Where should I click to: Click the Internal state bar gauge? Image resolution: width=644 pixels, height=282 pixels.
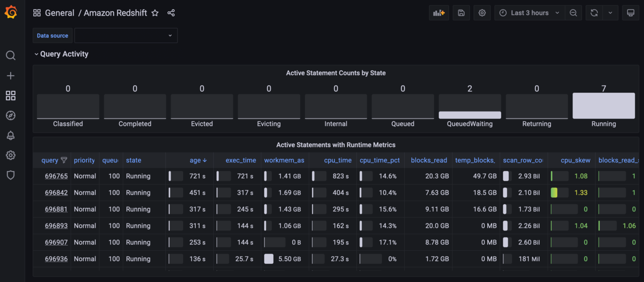click(x=336, y=107)
